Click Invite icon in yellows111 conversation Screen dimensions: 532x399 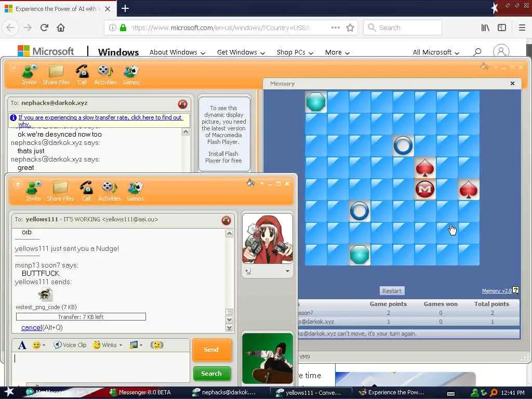[x=34, y=191]
